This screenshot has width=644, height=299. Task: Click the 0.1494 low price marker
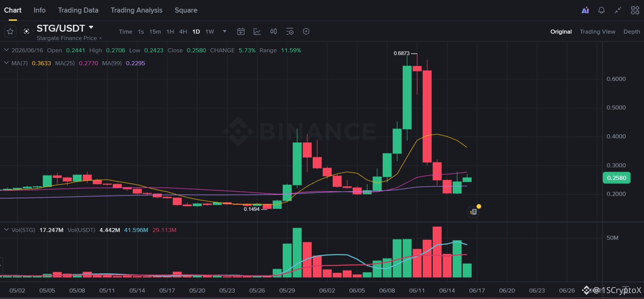coord(251,209)
